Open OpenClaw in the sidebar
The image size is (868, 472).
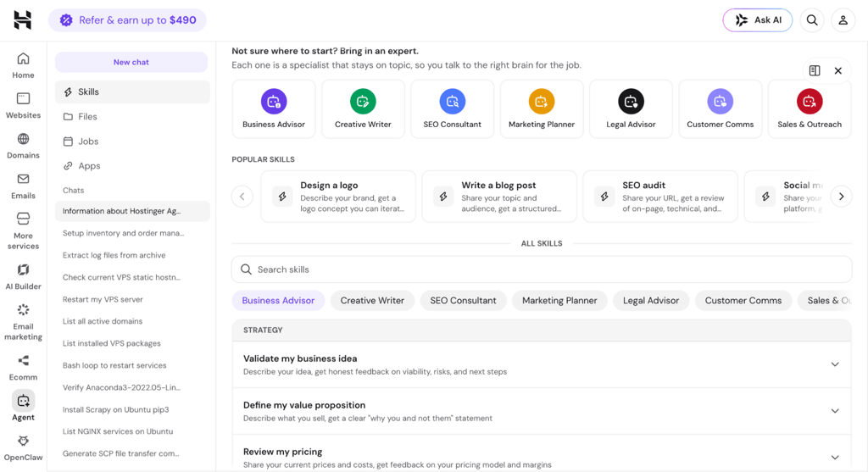tap(23, 448)
